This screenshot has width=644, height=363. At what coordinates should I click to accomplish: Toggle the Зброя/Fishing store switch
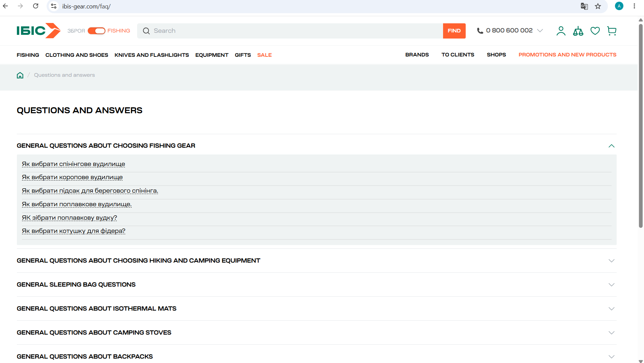click(97, 31)
